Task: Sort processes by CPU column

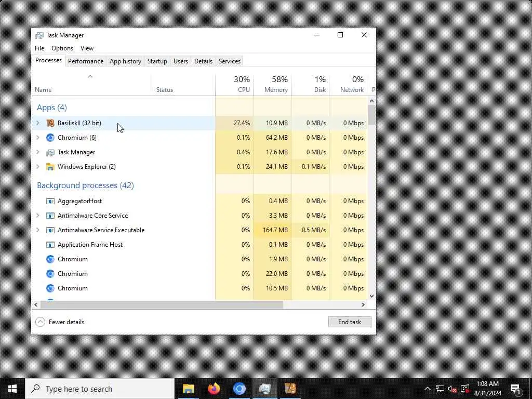Action: (x=234, y=85)
